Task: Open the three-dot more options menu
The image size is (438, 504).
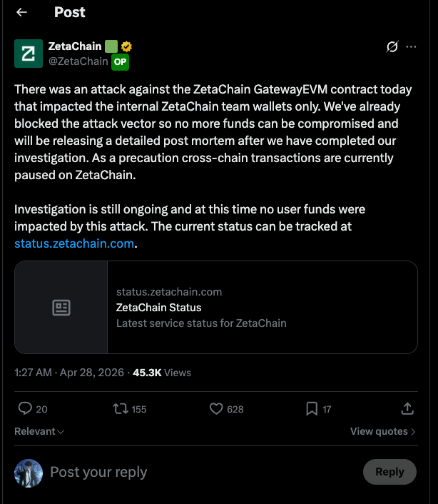Action: 411,47
